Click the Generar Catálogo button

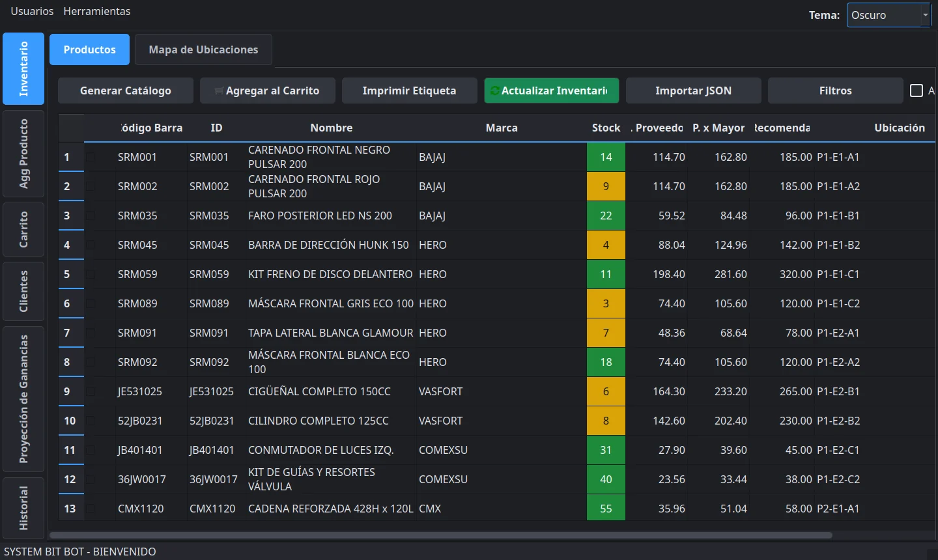(126, 91)
